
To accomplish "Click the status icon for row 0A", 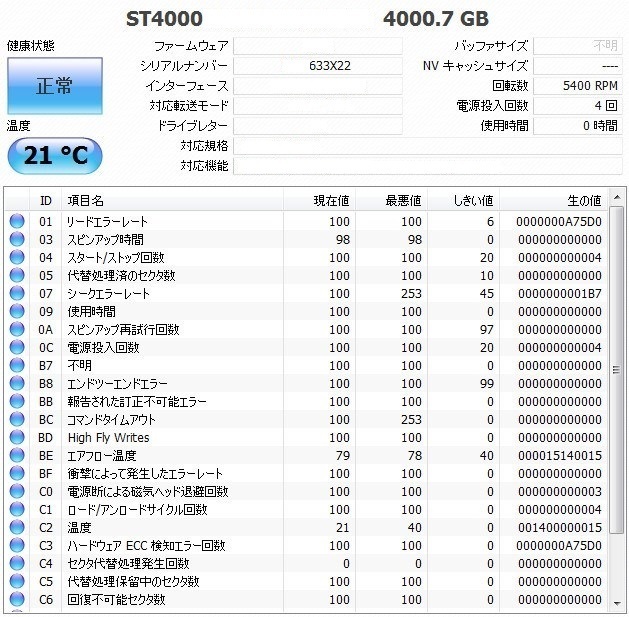I will click(17, 329).
